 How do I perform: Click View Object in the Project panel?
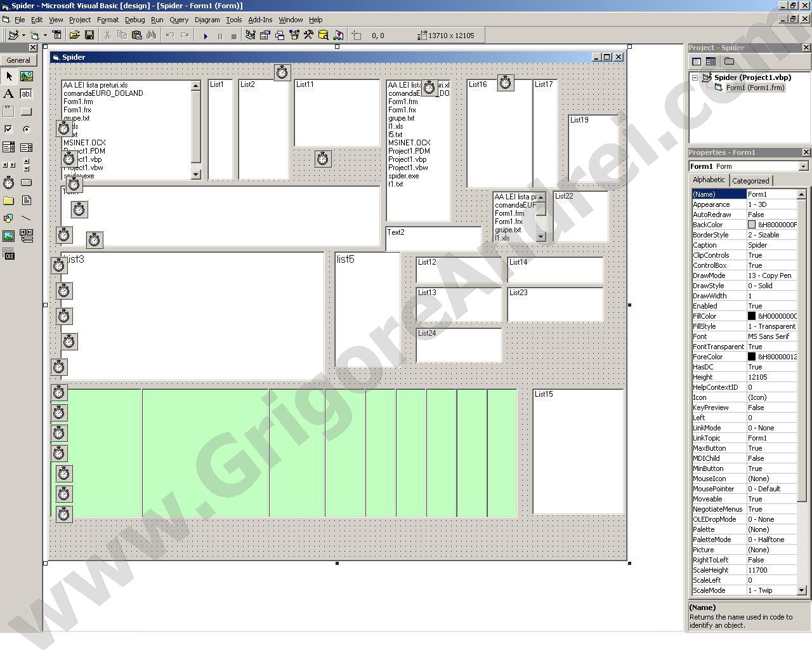[710, 62]
